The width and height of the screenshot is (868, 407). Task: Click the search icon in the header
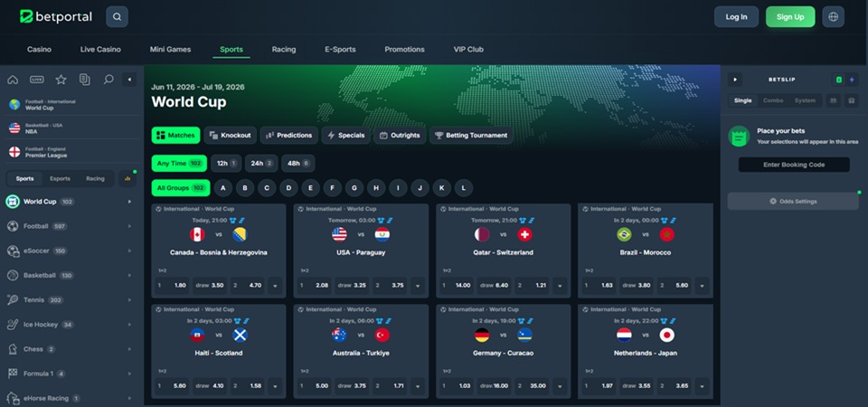(117, 16)
